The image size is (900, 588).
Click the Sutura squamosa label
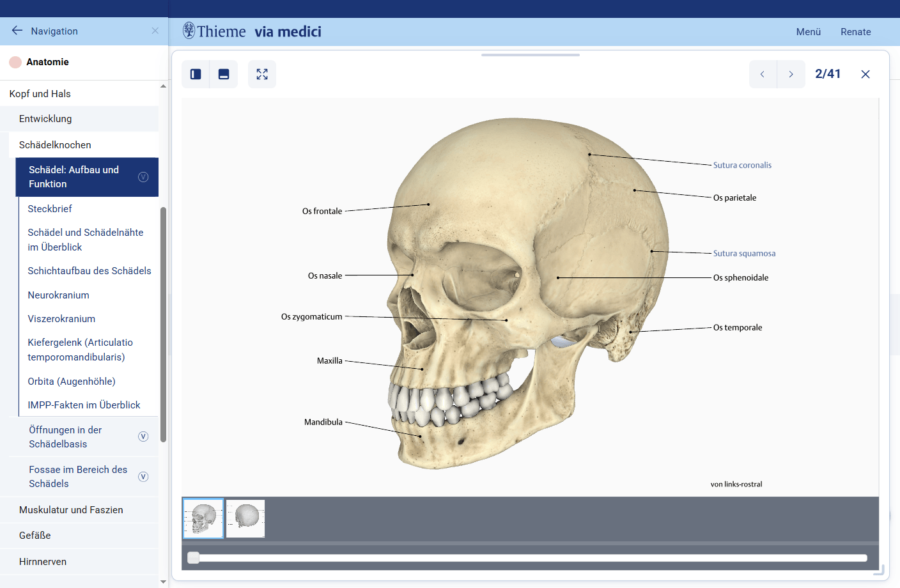pyautogui.click(x=744, y=253)
